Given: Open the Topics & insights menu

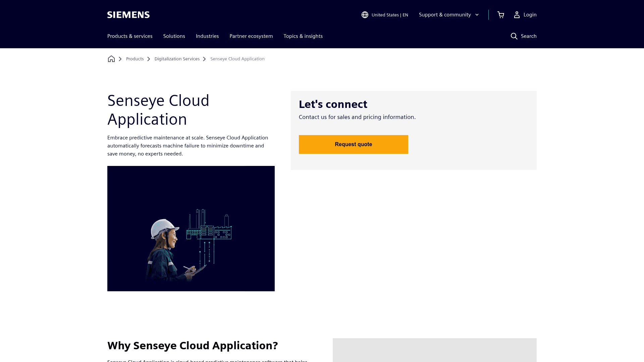Looking at the screenshot, I should click(303, 36).
